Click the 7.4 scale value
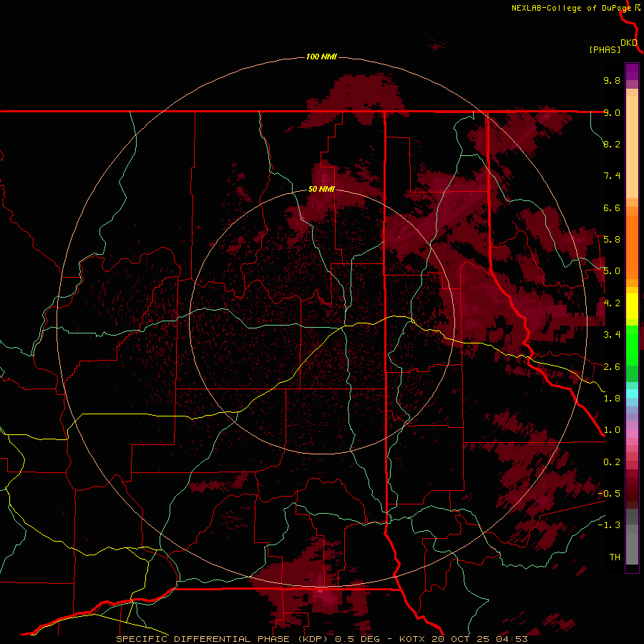This screenshot has height=644, width=644. click(612, 176)
